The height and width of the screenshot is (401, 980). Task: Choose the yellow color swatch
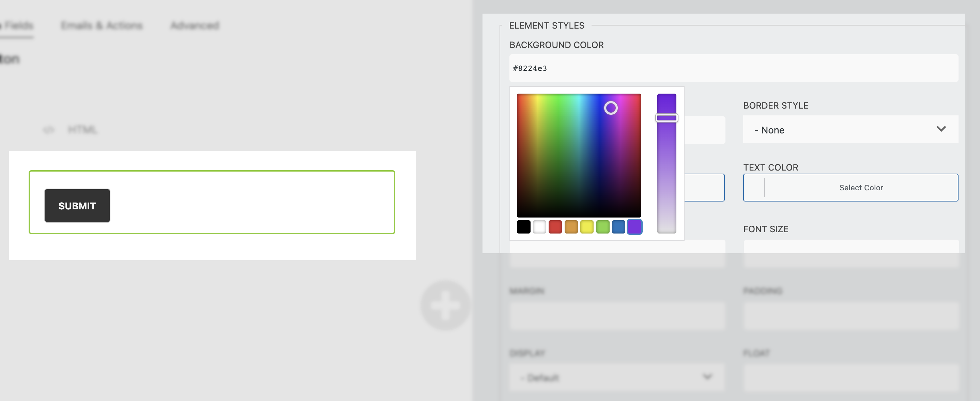click(x=587, y=227)
